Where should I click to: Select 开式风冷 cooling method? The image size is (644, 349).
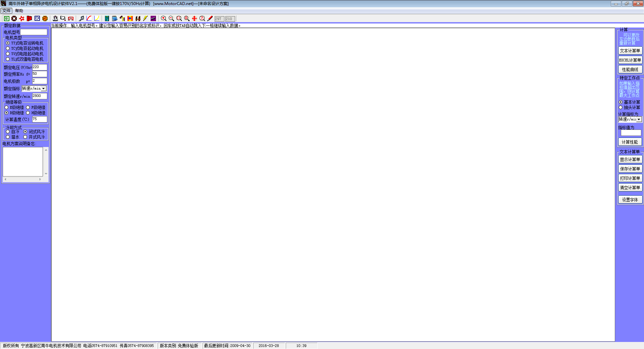pyautogui.click(x=25, y=137)
